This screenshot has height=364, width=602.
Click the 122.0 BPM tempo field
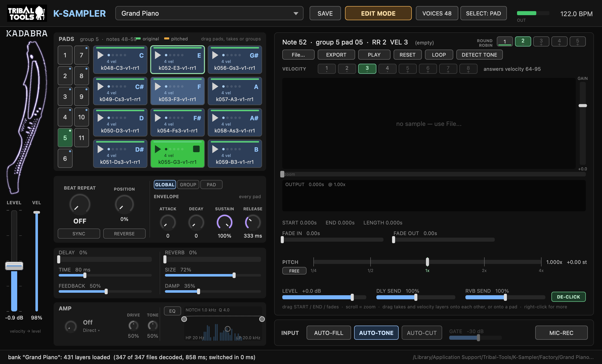(576, 14)
